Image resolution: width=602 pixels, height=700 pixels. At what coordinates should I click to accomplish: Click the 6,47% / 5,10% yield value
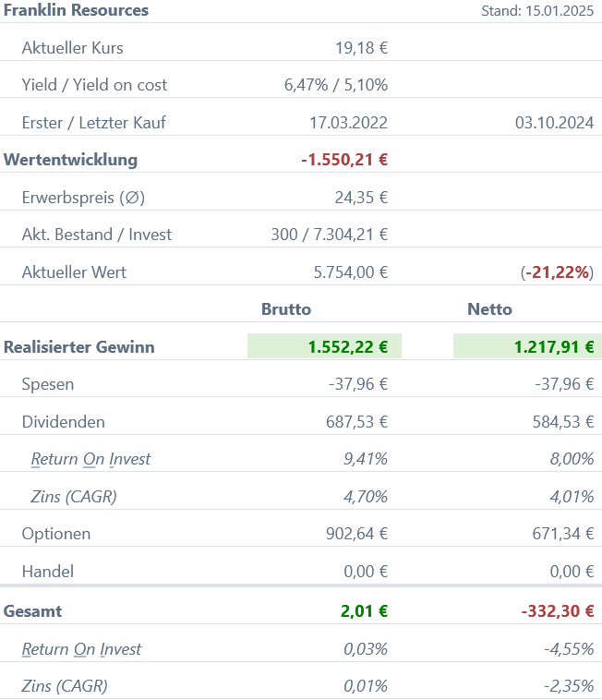click(336, 85)
